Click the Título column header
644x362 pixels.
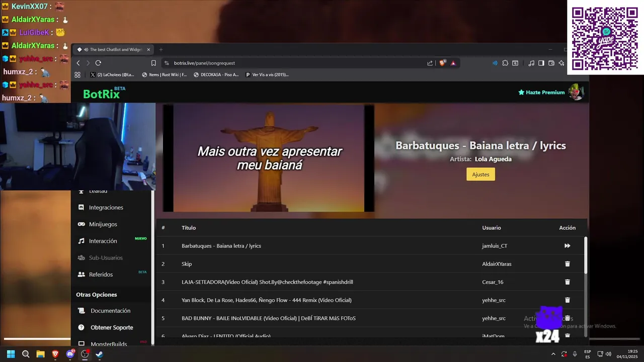[x=189, y=228]
